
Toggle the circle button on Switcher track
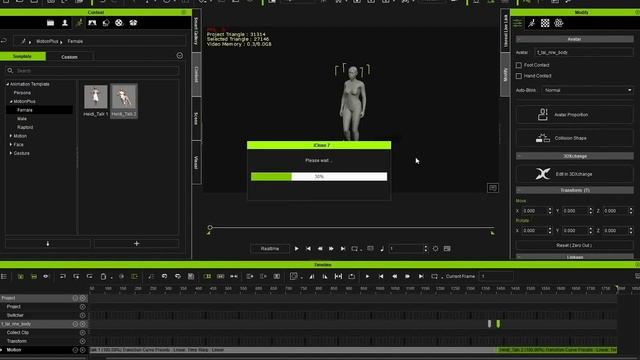point(82,315)
